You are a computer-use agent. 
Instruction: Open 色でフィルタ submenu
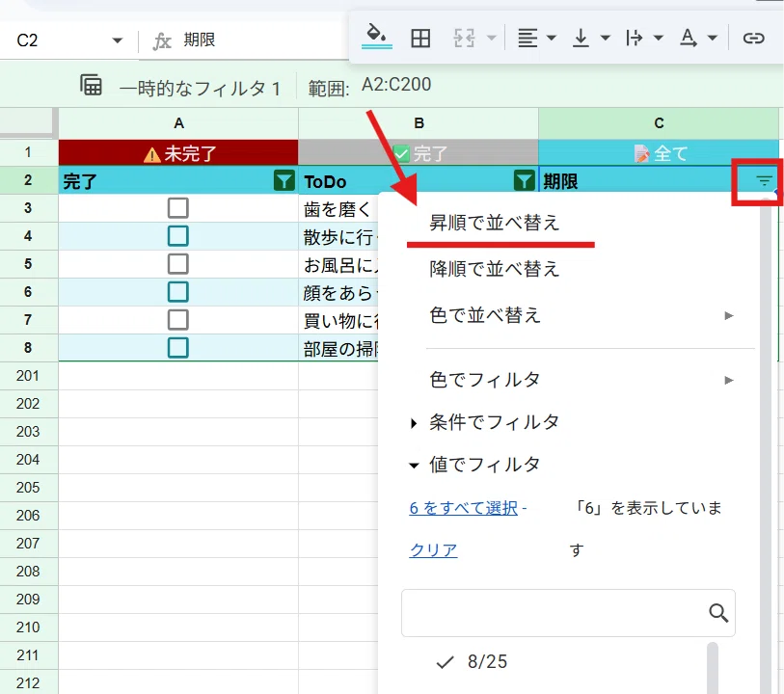click(569, 380)
